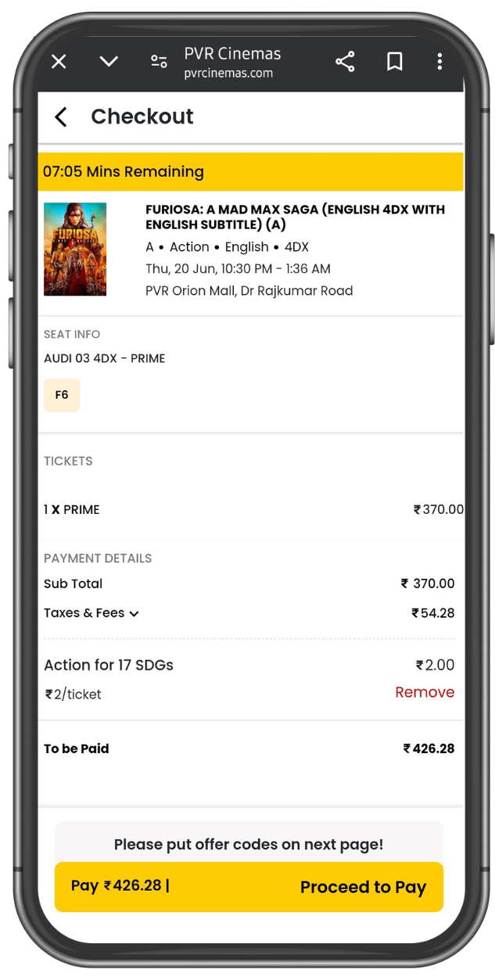Tap the 07:05 Mins Remaining timer banner

coord(250,172)
